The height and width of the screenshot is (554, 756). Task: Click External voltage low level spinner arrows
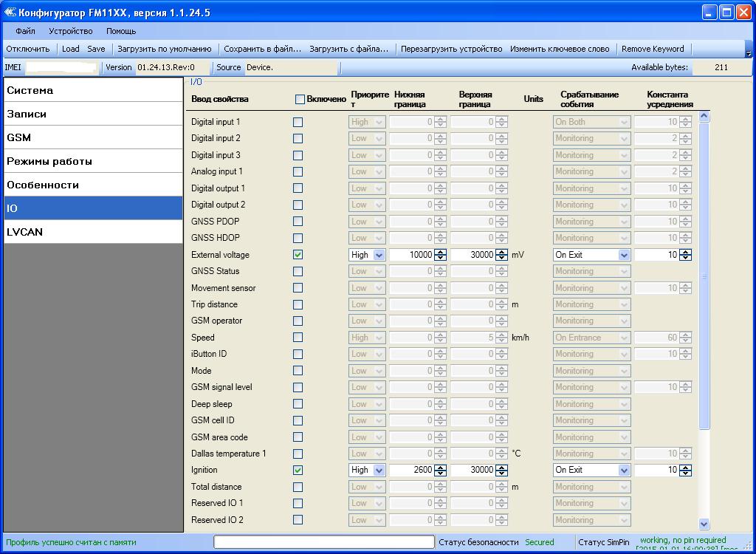pos(440,255)
